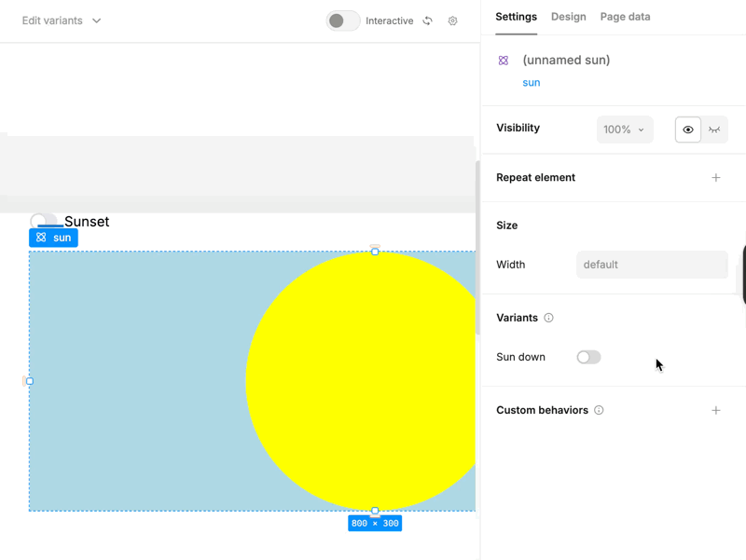Click the Variants info icon
The image size is (746, 560).
click(548, 318)
